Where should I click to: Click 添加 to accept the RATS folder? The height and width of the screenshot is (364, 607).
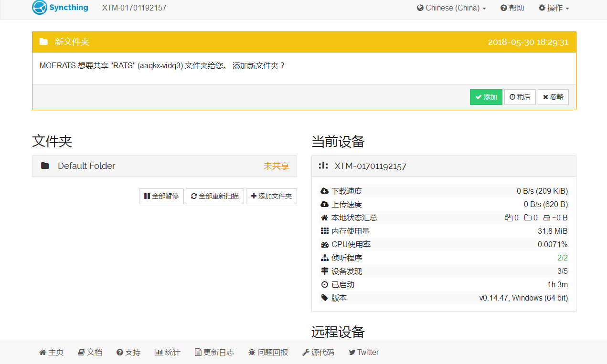point(486,97)
